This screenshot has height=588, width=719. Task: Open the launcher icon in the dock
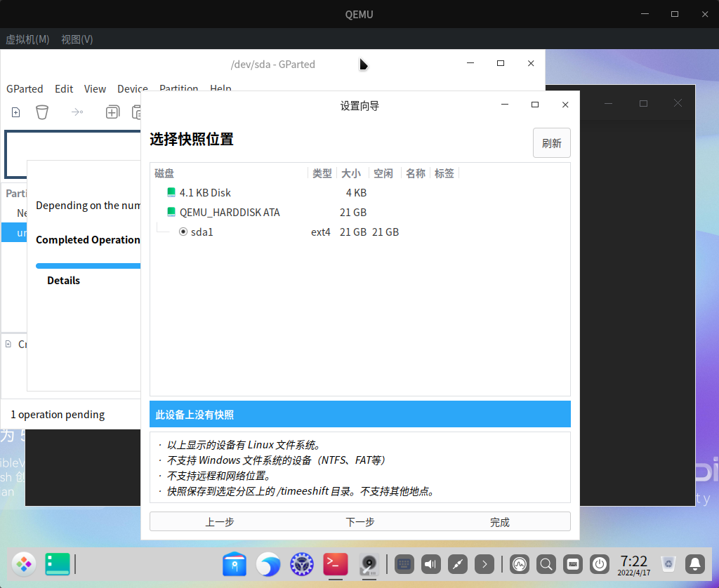(x=24, y=563)
